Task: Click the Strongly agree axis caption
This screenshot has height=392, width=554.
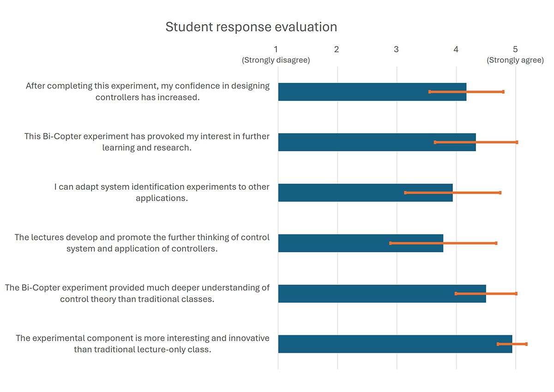Action: click(x=515, y=60)
